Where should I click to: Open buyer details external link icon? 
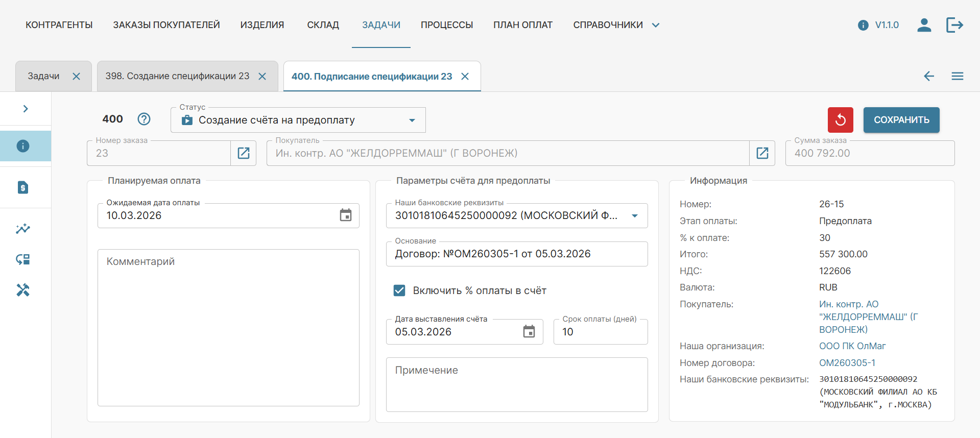(762, 153)
